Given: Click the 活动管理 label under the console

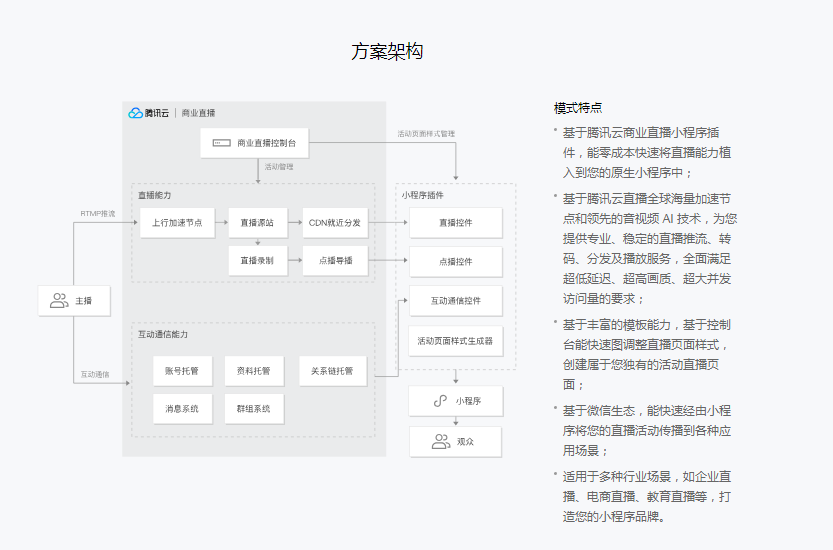Looking at the screenshot, I should coord(279,167).
